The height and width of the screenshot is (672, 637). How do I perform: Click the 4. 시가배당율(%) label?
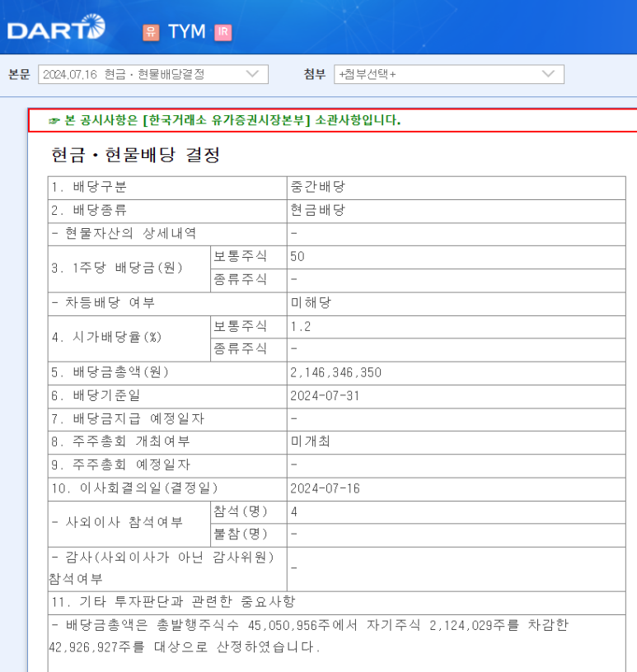pyautogui.click(x=106, y=338)
